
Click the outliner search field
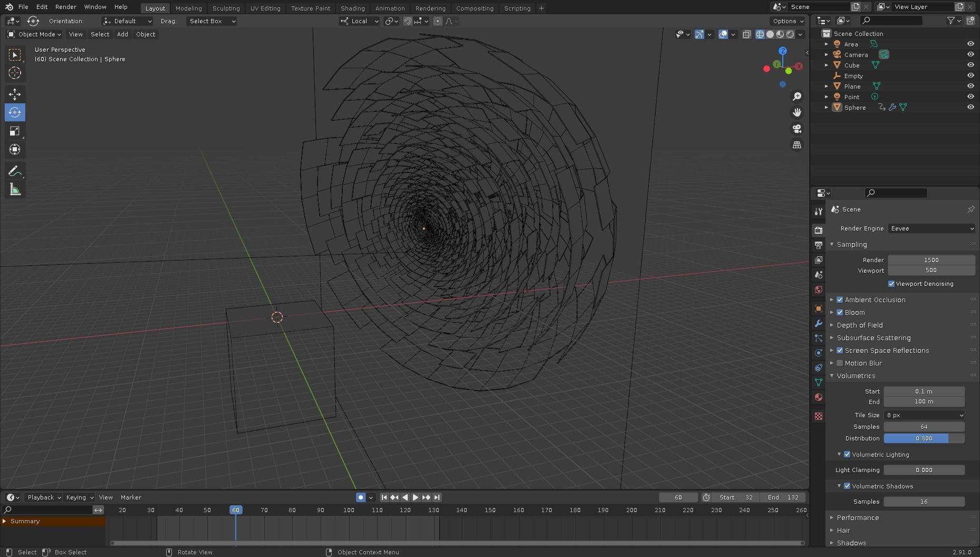coord(891,21)
